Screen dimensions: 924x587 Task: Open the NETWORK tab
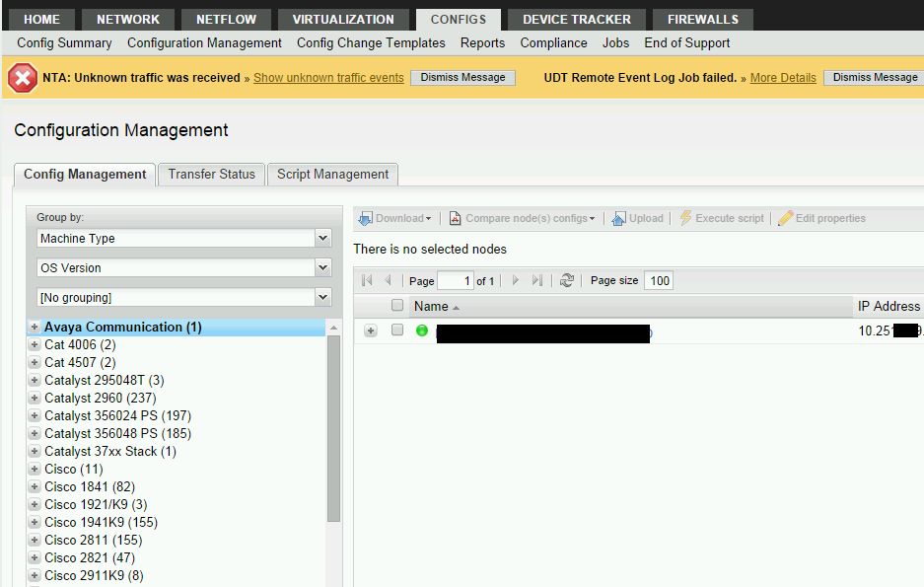[128, 20]
